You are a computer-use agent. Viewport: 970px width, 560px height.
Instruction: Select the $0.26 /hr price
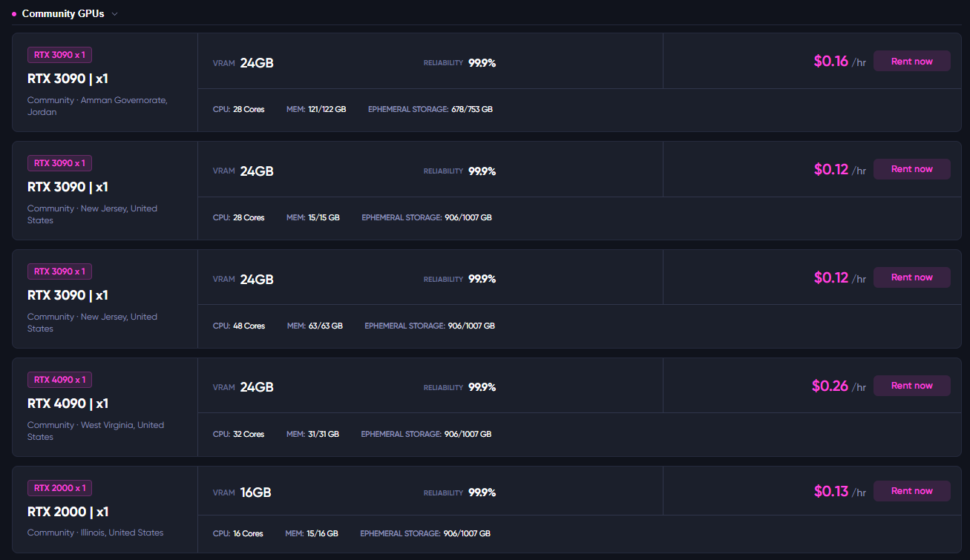click(x=839, y=386)
